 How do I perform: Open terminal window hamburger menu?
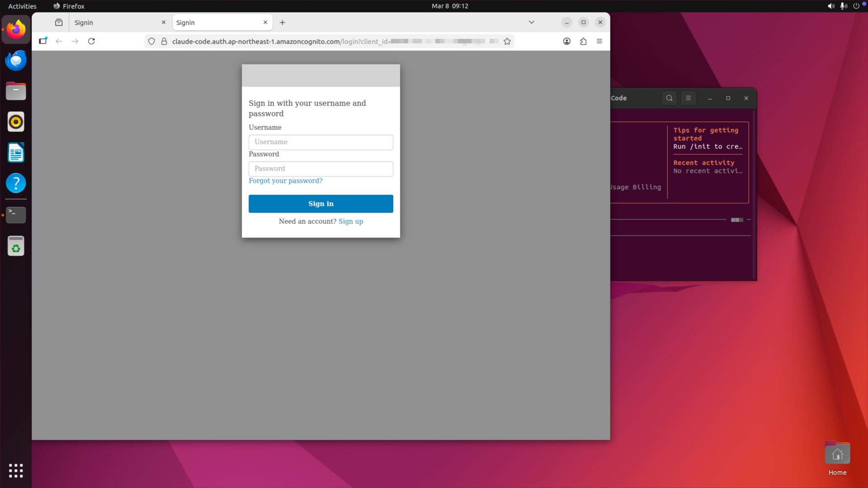pyautogui.click(x=688, y=98)
